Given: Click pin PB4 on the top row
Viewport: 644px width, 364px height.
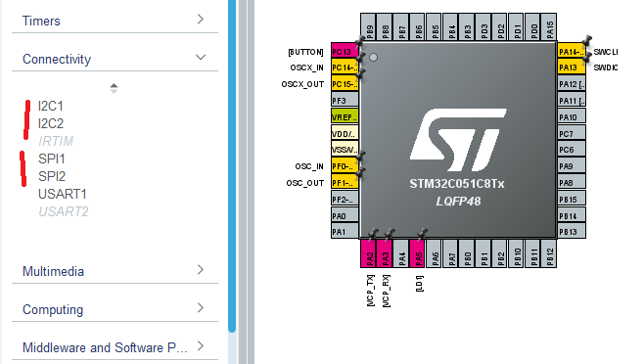Looking at the screenshot, I should pyautogui.click(x=450, y=27).
